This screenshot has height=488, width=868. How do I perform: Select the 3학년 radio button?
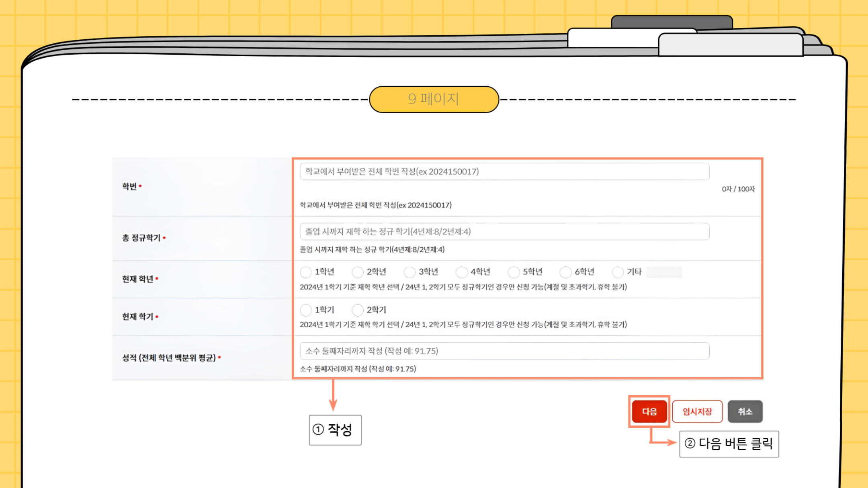[x=409, y=272]
